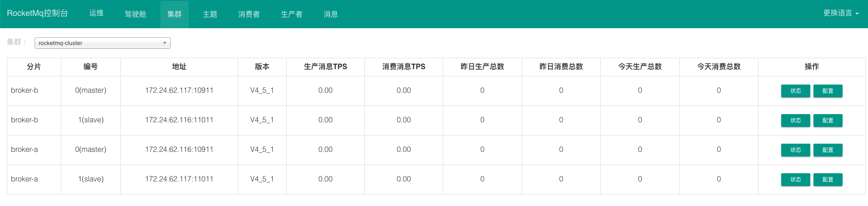Click 配置 for broker-a slave row
This screenshot has width=868, height=206.
pos(828,180)
